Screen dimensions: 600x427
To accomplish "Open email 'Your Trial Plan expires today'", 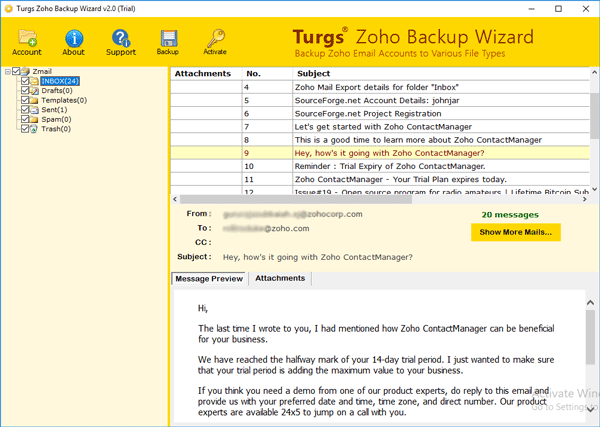I will 400,179.
